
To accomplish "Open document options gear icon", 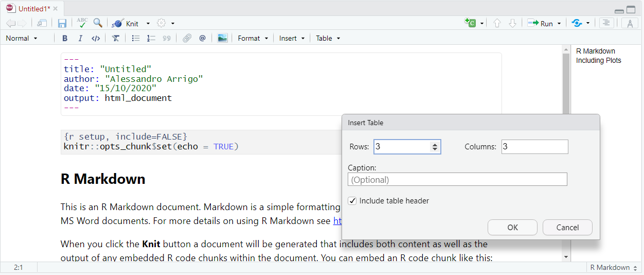I will pyautogui.click(x=162, y=23).
